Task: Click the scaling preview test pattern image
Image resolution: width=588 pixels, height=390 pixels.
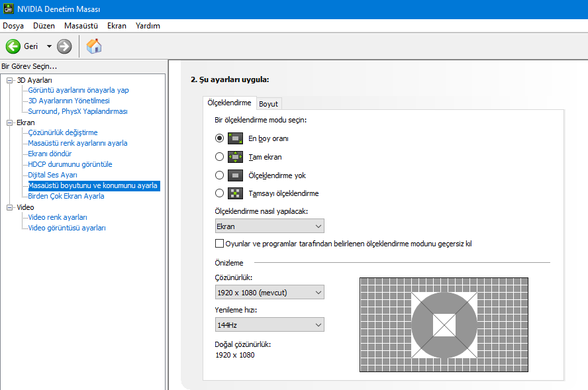Action: click(x=444, y=324)
